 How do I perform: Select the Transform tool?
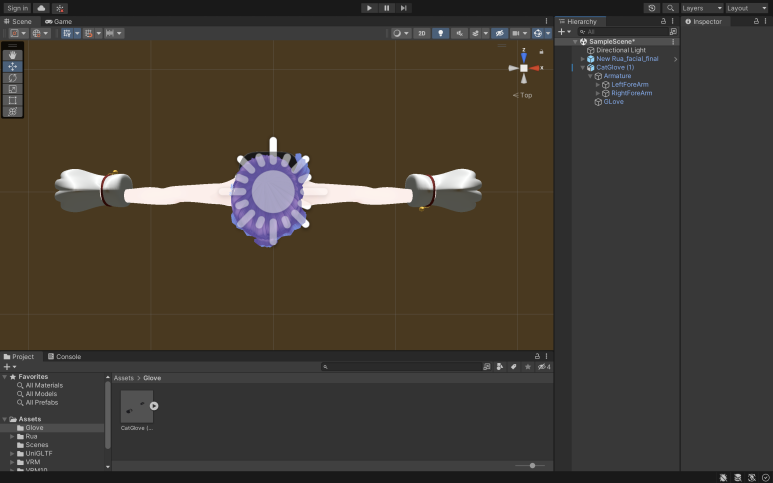(x=12, y=112)
